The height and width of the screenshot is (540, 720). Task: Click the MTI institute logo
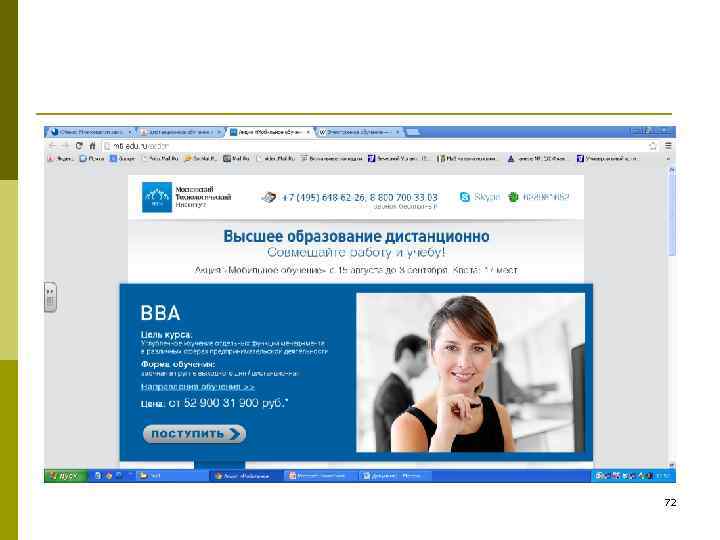[157, 197]
